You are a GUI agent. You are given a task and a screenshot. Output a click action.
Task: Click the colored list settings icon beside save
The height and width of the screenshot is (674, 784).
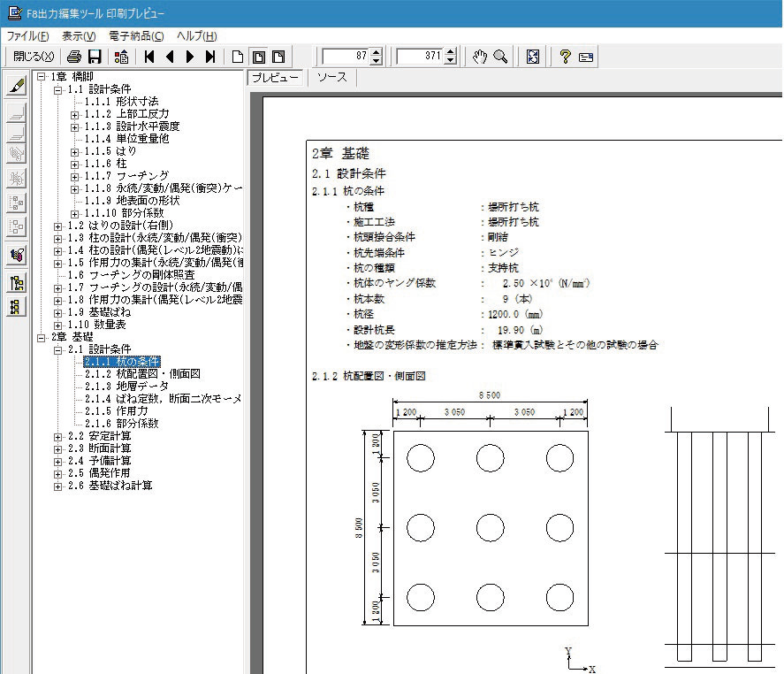121,57
